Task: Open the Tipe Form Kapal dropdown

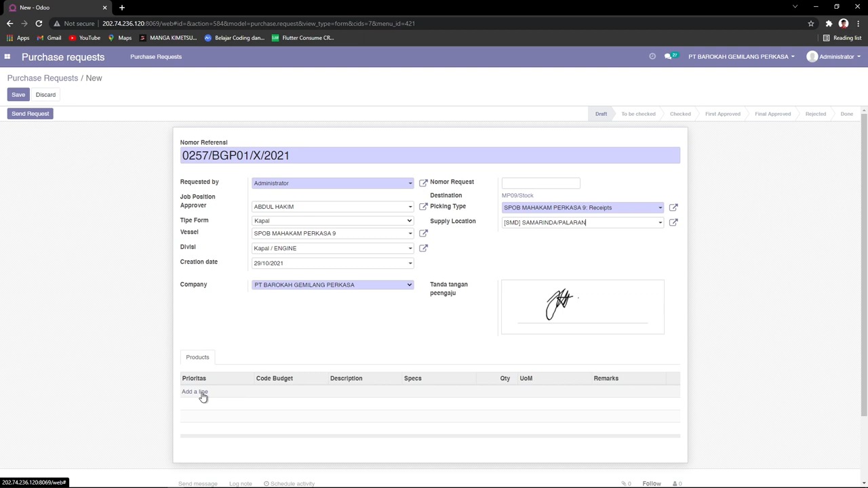Action: click(x=332, y=220)
